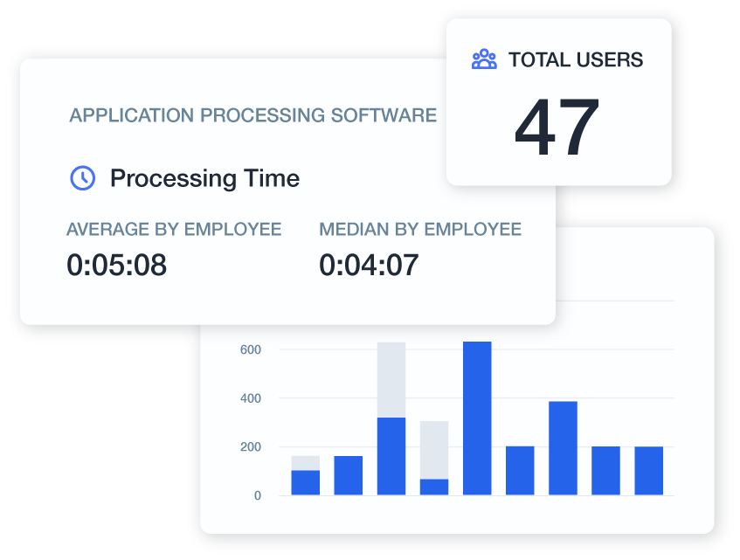Open the Application Processing Software heading

pos(253,115)
